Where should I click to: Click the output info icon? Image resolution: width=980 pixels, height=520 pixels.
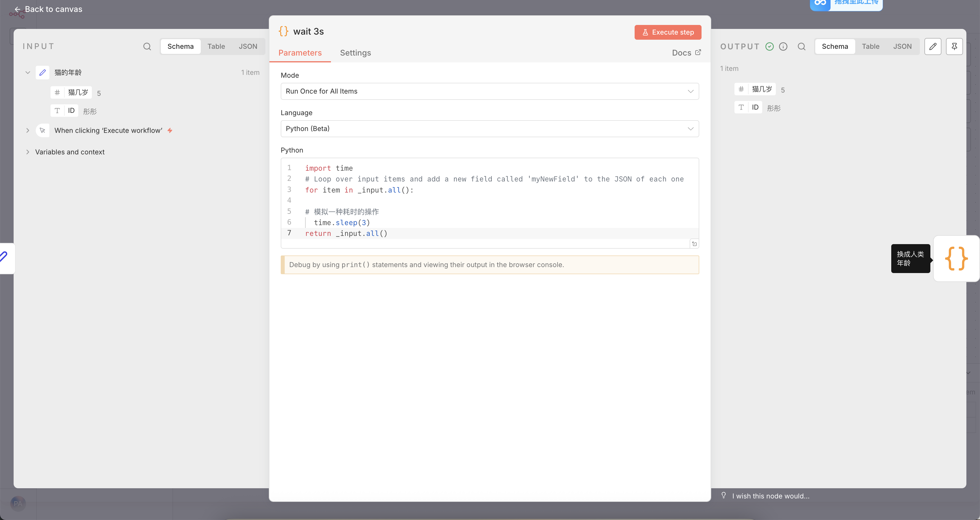pyautogui.click(x=783, y=46)
